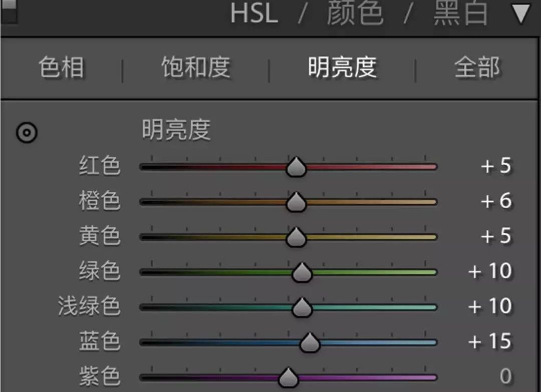
Task: Click the 橙色 luminance slider handle
Action: 296,202
